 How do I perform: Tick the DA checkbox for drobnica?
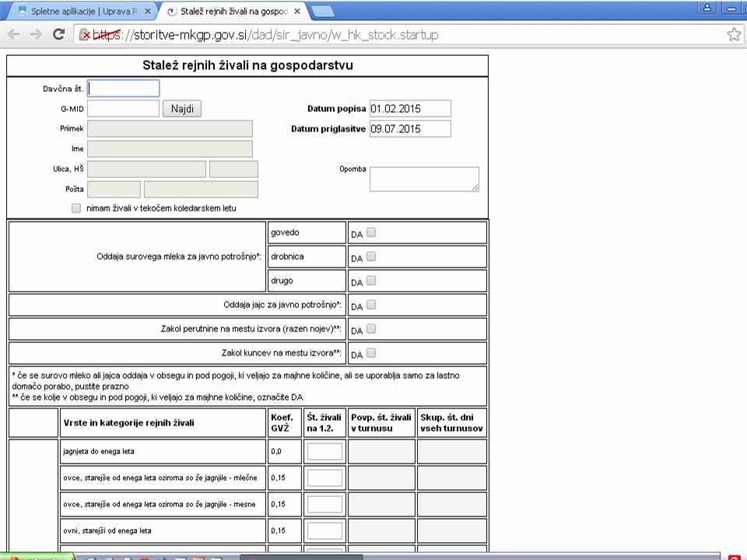pyautogui.click(x=371, y=257)
